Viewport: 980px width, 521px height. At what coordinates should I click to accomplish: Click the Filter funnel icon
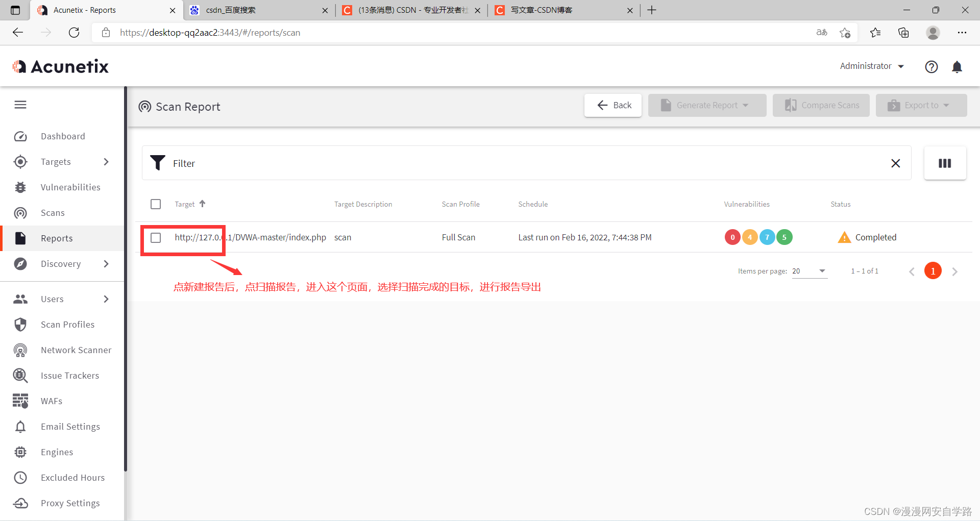point(158,163)
